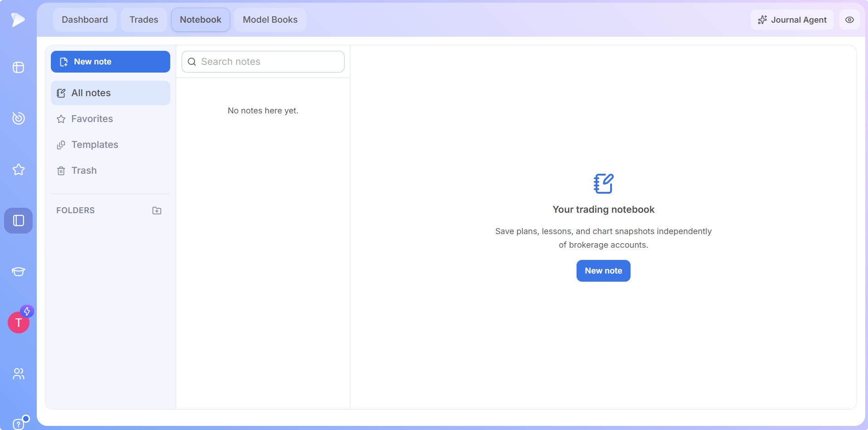
Task: Select All notes in the sidebar
Action: [110, 93]
